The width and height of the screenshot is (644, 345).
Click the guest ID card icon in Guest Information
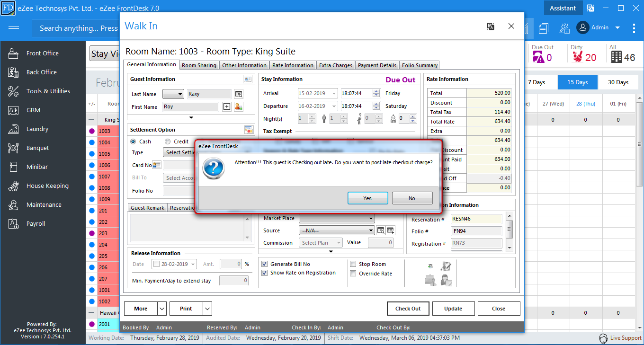(248, 79)
